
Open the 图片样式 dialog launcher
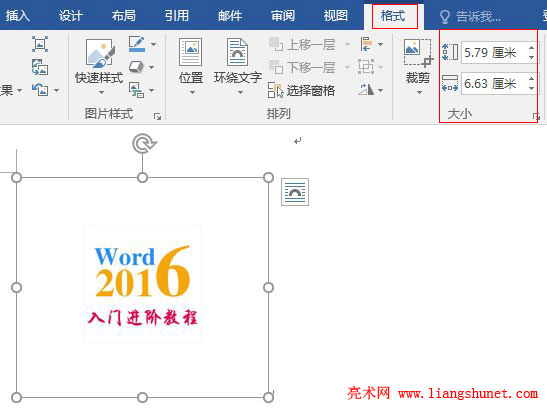[157, 116]
